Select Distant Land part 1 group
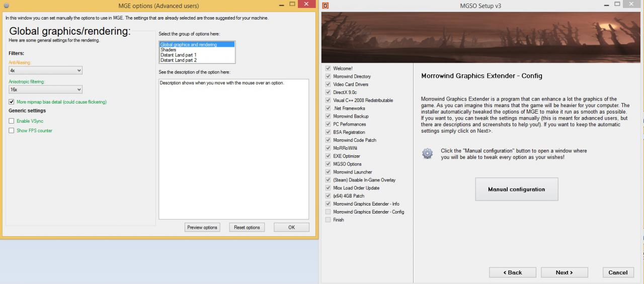644x284 pixels. [197, 55]
